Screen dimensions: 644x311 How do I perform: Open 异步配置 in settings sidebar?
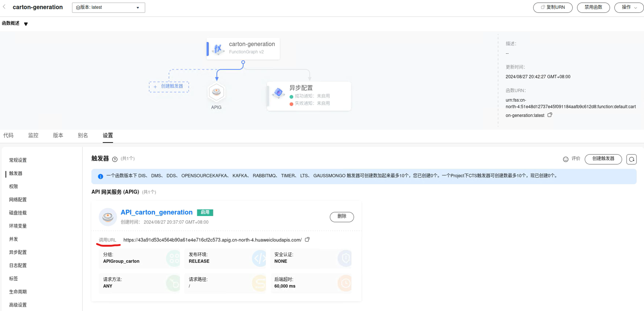tap(18, 252)
